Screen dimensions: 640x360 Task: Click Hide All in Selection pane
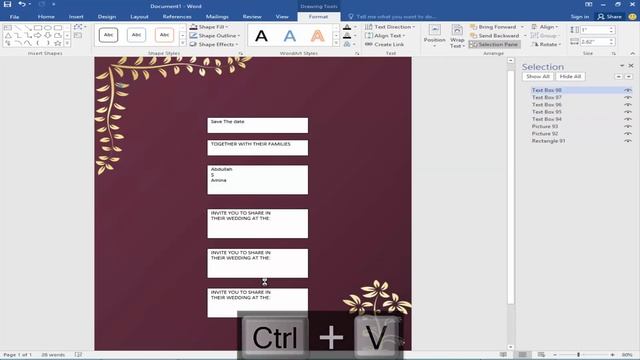click(x=570, y=77)
